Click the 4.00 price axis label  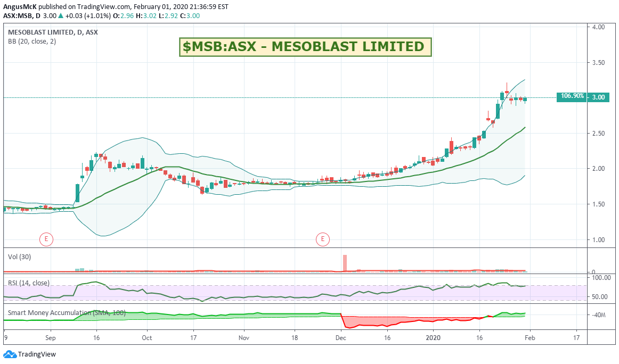pyautogui.click(x=598, y=27)
